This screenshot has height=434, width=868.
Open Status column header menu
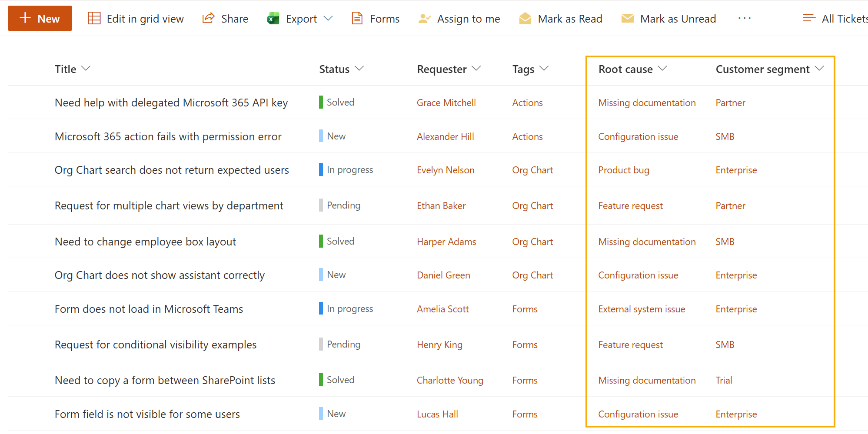pyautogui.click(x=341, y=69)
